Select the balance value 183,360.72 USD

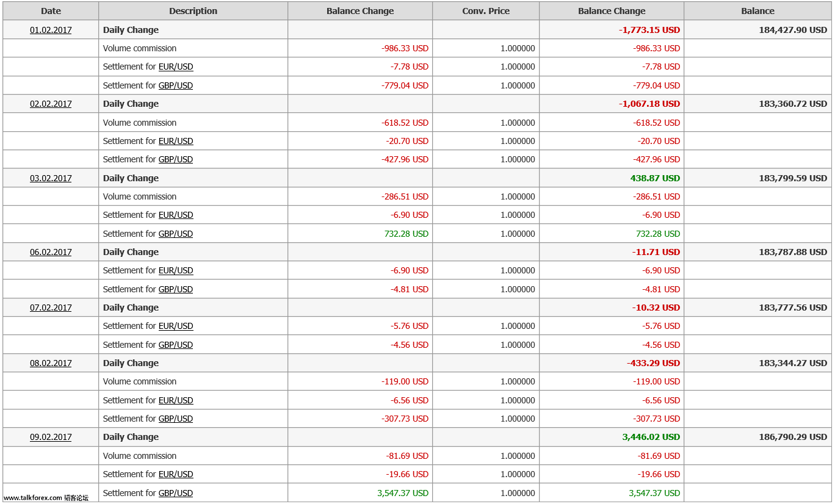pyautogui.click(x=793, y=104)
